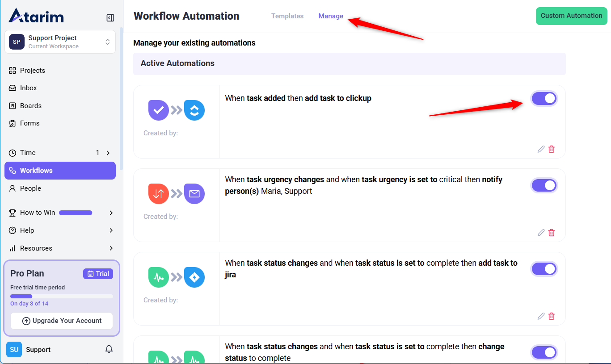Collapse the sidebar using the panel icon
Screen dimensions: 611x364
click(110, 18)
